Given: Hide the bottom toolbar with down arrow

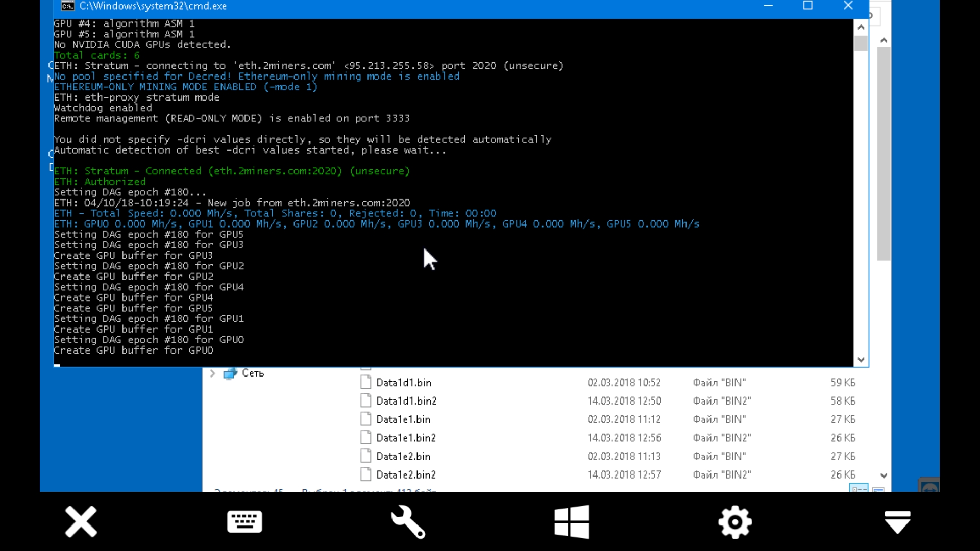Looking at the screenshot, I should [897, 521].
